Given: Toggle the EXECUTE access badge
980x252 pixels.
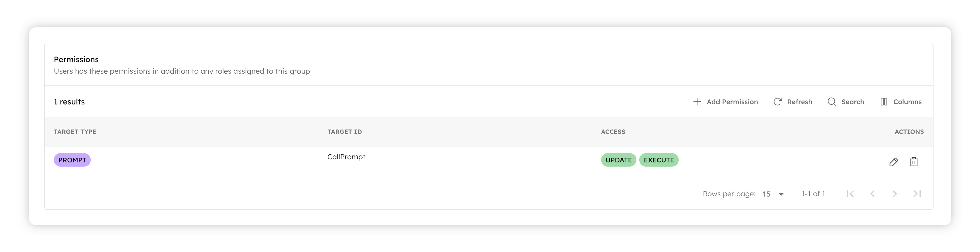Looking at the screenshot, I should click(x=659, y=160).
